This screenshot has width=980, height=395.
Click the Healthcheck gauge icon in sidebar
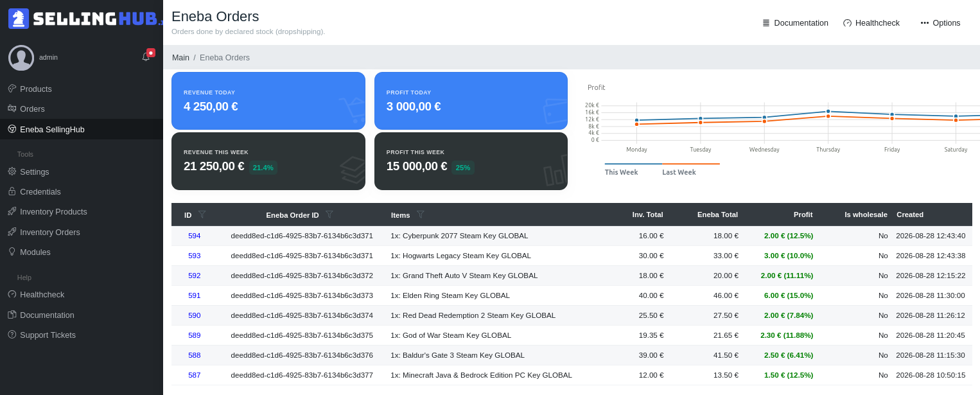click(12, 294)
